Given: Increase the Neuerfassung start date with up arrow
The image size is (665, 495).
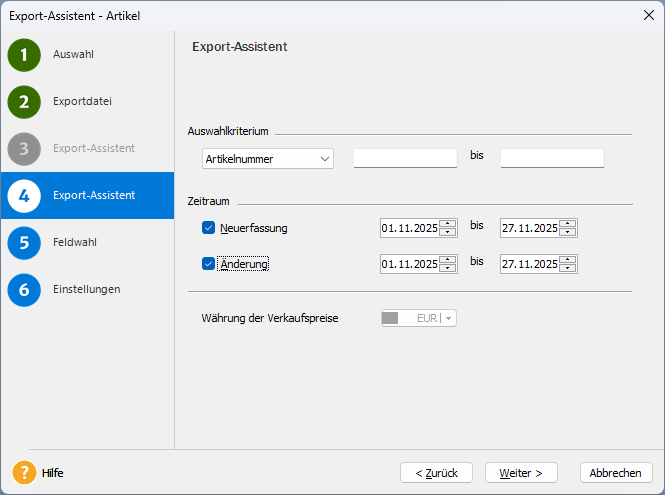Looking at the screenshot, I should (448, 224).
